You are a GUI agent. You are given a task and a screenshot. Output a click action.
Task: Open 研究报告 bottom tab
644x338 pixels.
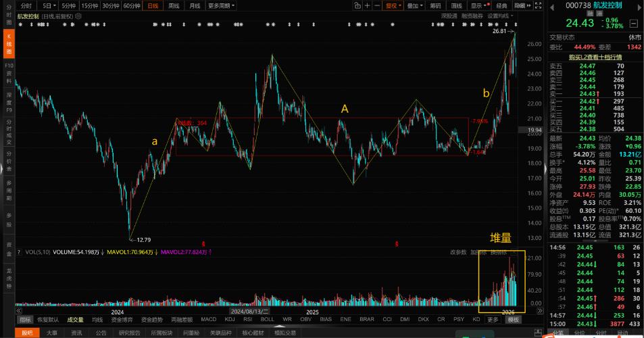129,333
